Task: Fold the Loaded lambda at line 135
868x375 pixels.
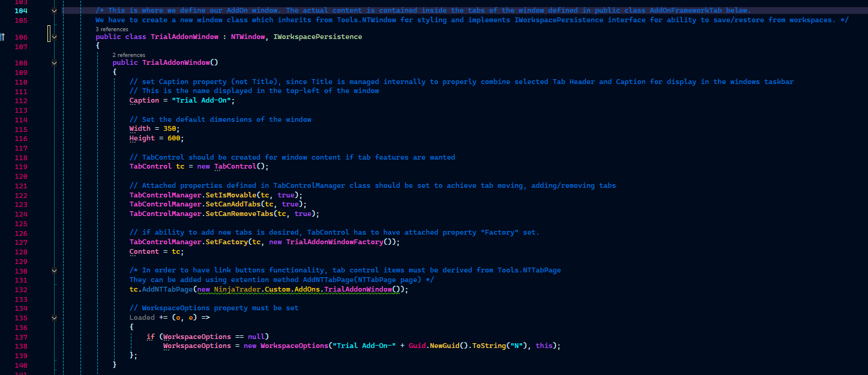Action: (54, 317)
